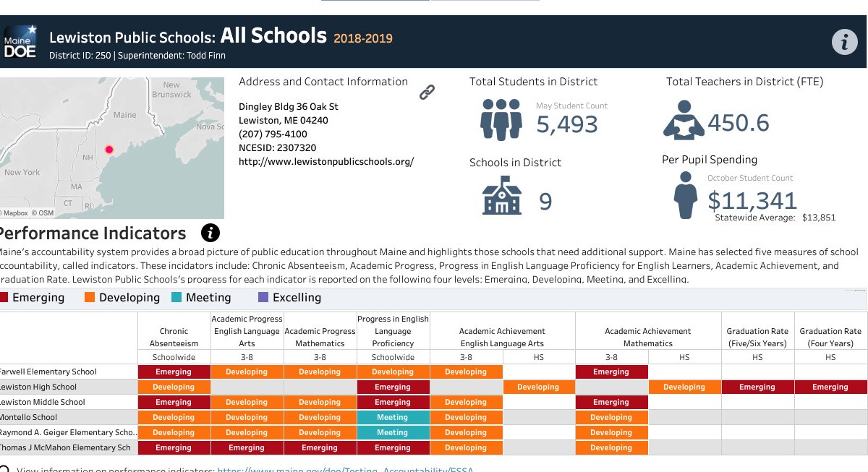Open the performance indicators maine.gov link

345,468
